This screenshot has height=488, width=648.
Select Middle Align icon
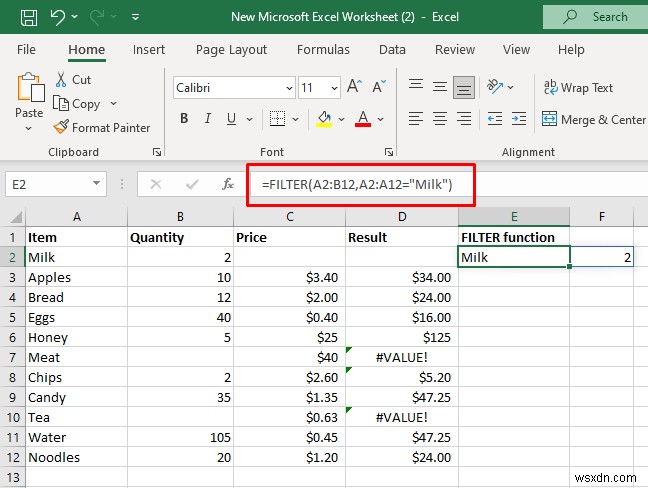coord(440,87)
